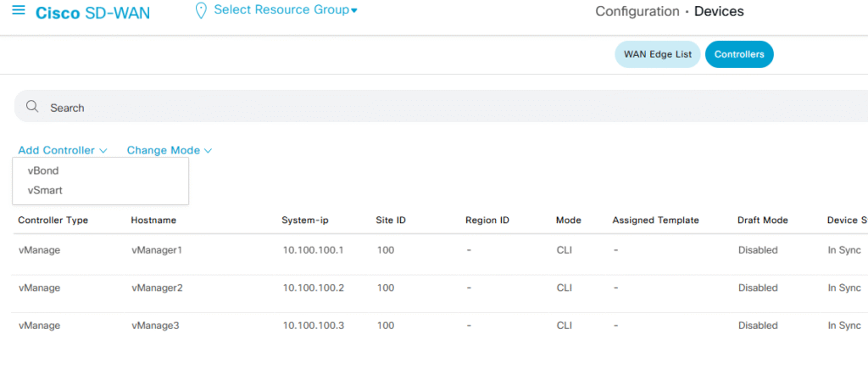This screenshot has width=868, height=368.
Task: Choose vBond from Add Controller menu
Action: 43,170
